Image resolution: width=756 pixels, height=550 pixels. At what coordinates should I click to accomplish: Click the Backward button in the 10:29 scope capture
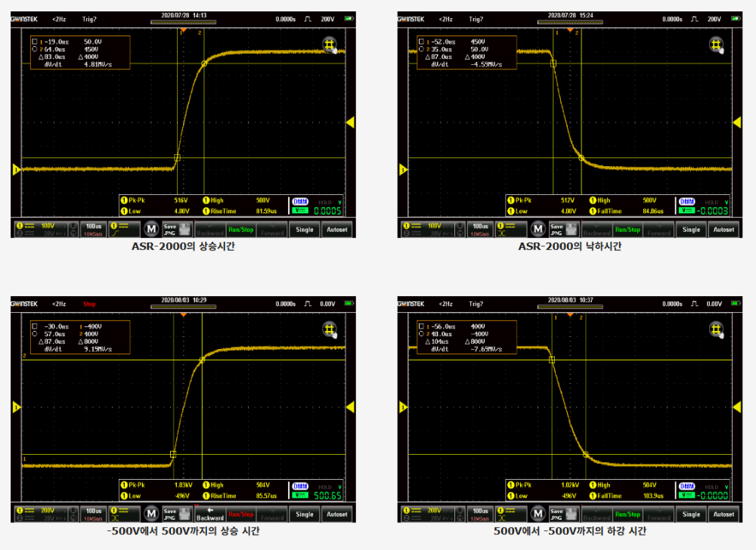point(209,514)
